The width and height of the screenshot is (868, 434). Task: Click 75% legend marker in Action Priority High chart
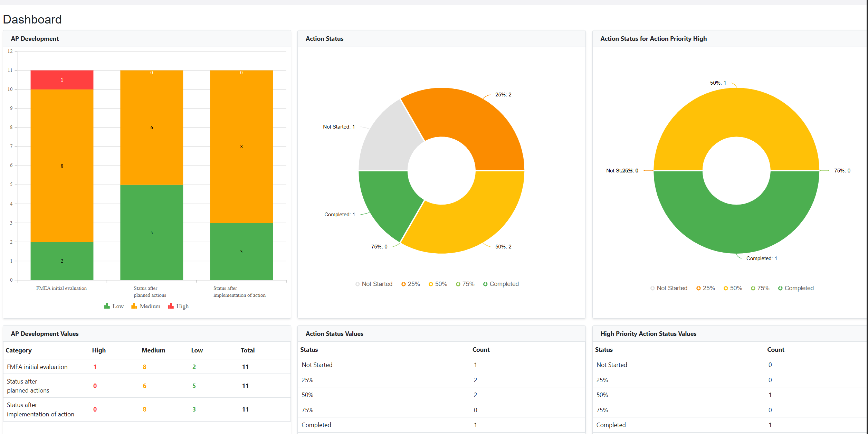pyautogui.click(x=753, y=288)
